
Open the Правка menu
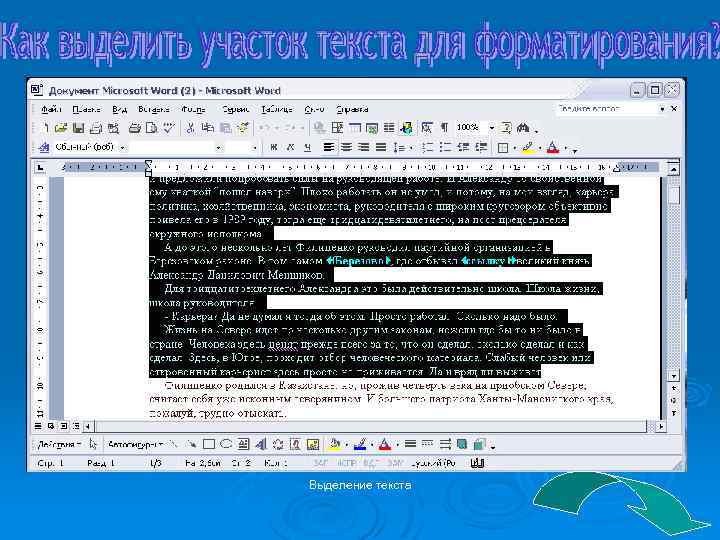click(x=86, y=109)
